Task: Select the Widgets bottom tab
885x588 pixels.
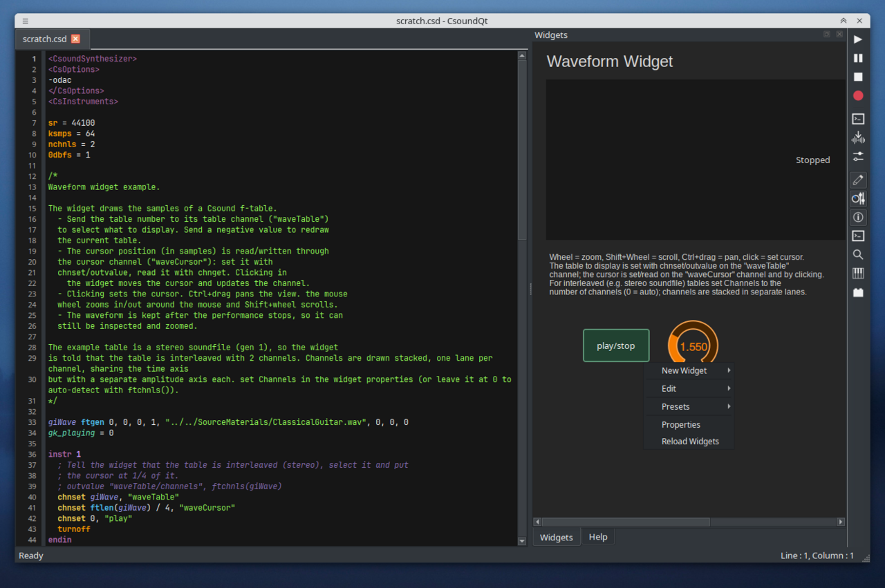Action: click(557, 537)
